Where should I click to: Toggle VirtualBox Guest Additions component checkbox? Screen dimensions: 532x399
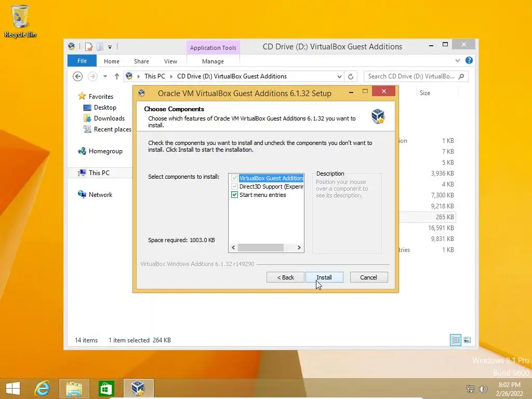point(234,178)
